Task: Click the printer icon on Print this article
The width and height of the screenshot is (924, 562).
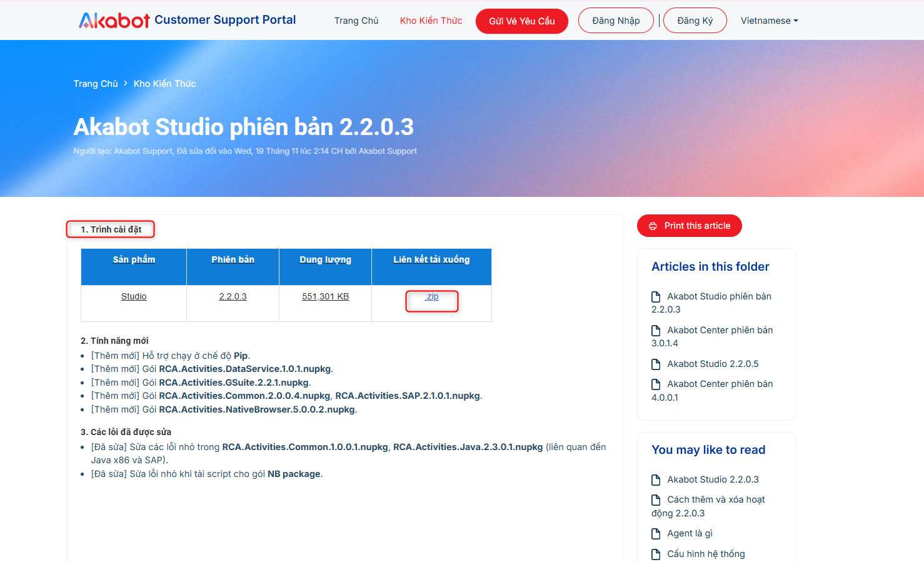Action: [x=653, y=226]
